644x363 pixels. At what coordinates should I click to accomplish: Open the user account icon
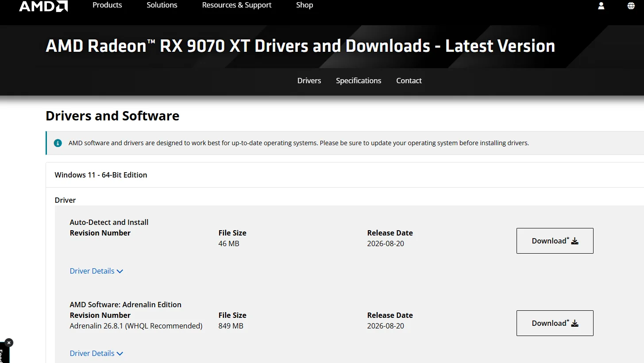[x=601, y=5]
